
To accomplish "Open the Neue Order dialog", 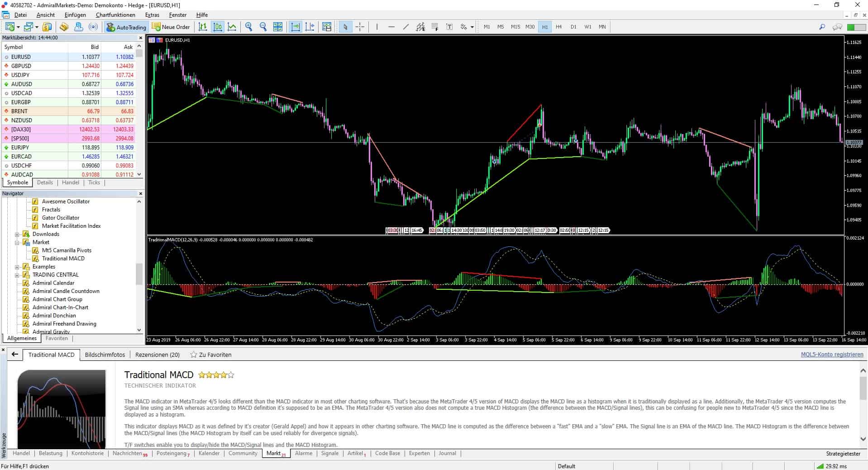I will click(171, 27).
